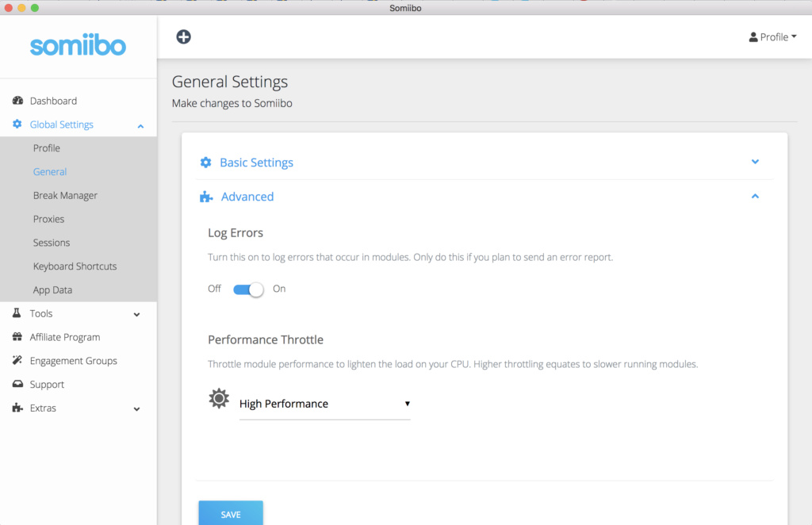Image resolution: width=812 pixels, height=525 pixels.
Task: Click the Extras puzzle piece icon
Action: (x=17, y=408)
